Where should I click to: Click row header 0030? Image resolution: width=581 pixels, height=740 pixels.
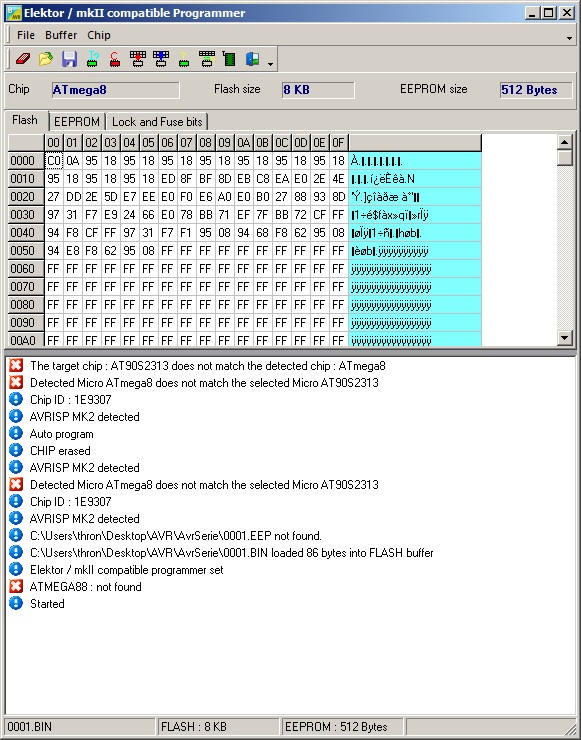pyautogui.click(x=26, y=215)
